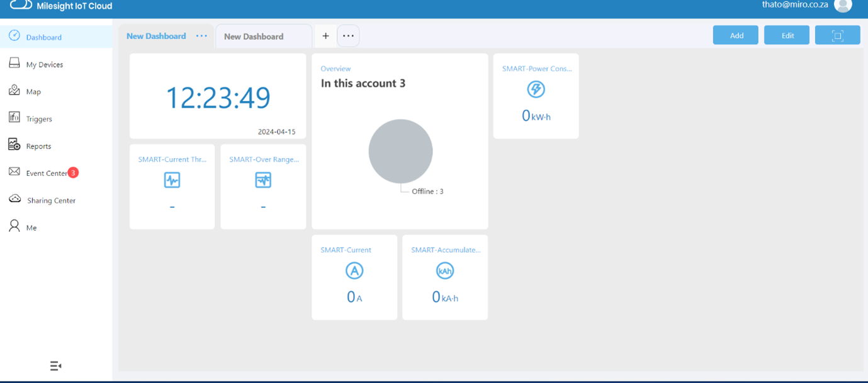
Task: Open the more dashboards ellipsis menu
Action: [x=348, y=36]
